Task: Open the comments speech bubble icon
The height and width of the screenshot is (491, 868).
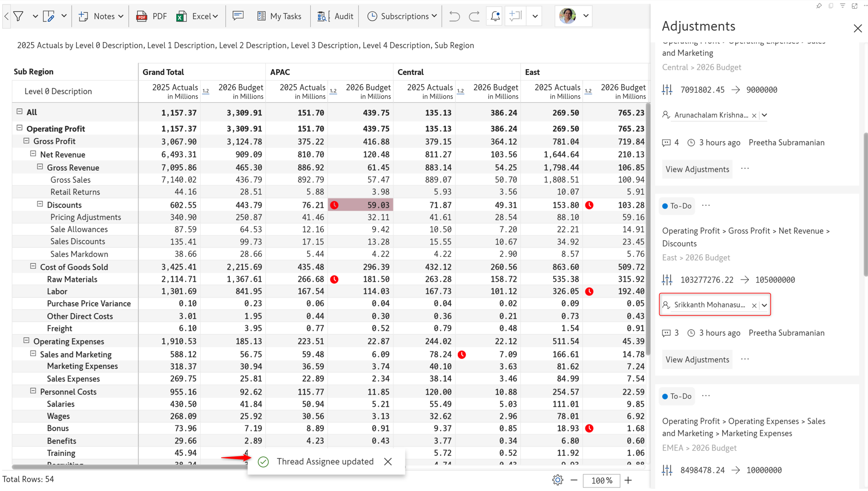Action: (238, 16)
